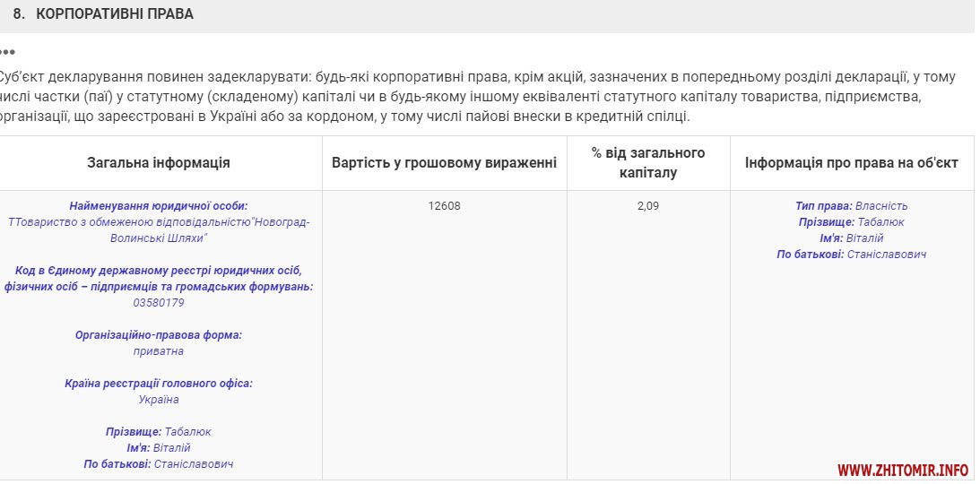Click the Україна country value
The width and height of the screenshot is (980, 484).
coord(159,400)
